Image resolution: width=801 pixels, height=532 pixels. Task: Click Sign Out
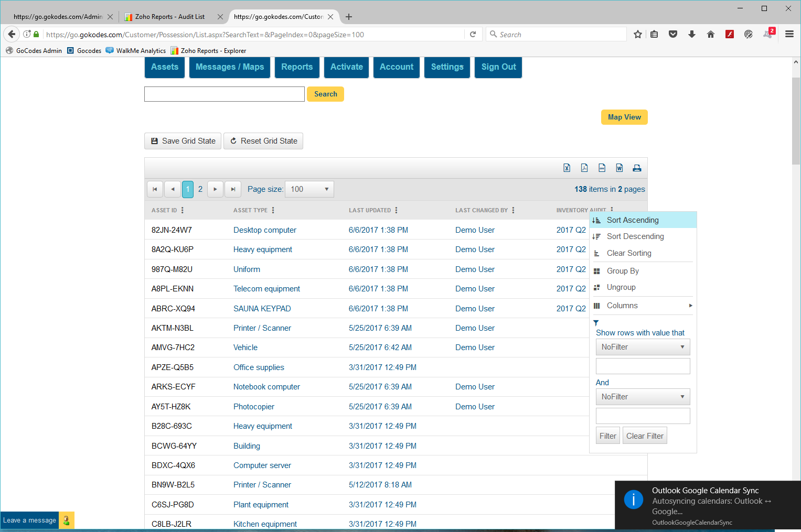click(x=498, y=67)
